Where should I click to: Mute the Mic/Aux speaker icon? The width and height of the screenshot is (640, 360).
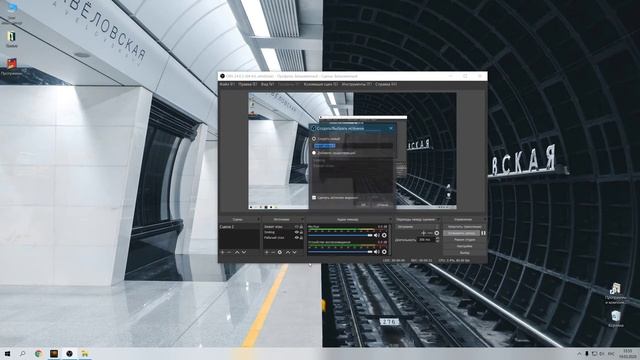coord(376,235)
